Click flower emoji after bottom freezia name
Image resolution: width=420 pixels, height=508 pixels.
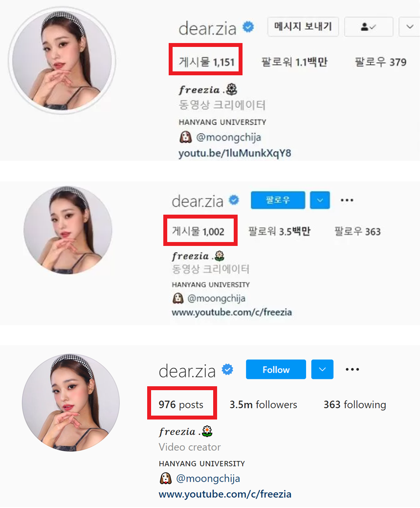[207, 431]
